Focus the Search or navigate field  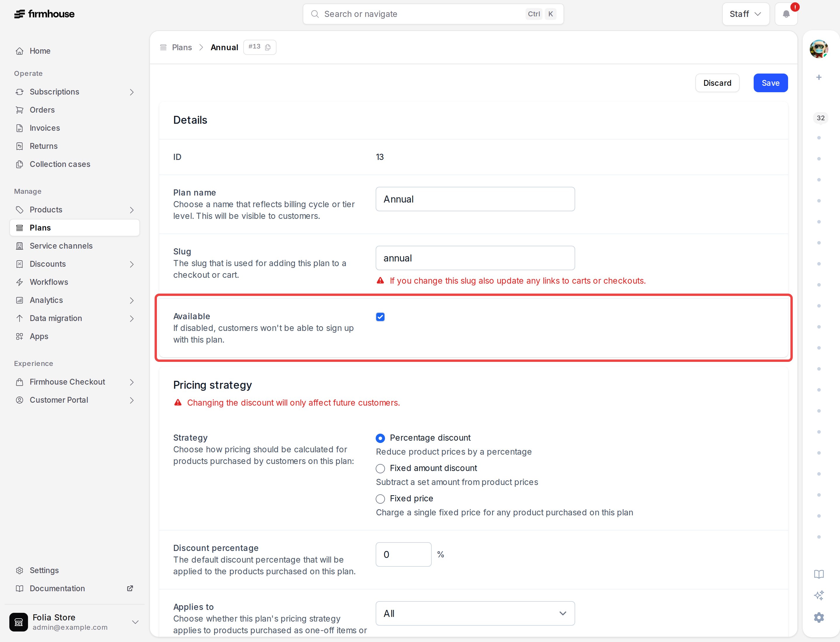coord(433,14)
